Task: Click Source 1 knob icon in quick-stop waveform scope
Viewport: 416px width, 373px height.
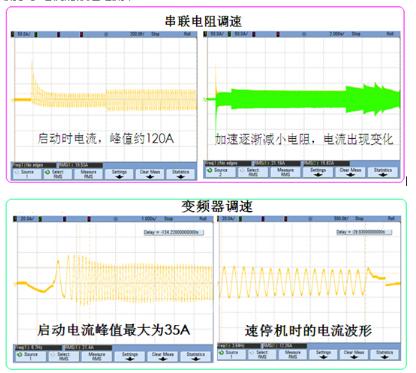Action: pyautogui.click(x=222, y=352)
